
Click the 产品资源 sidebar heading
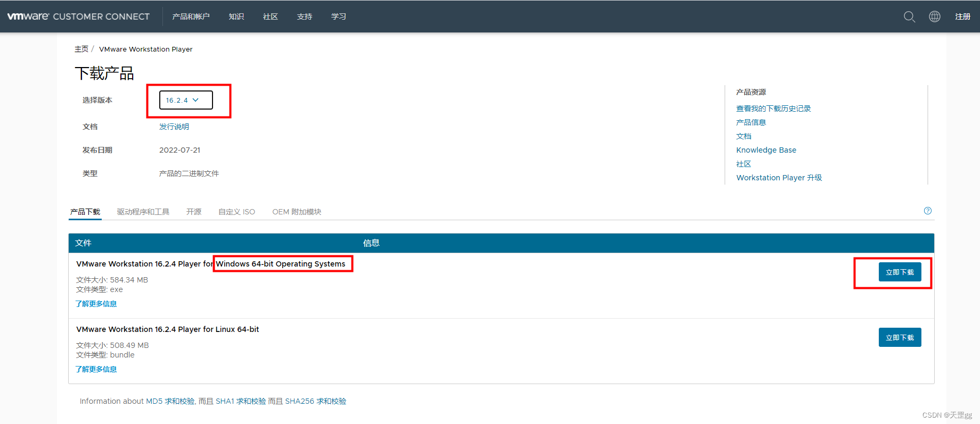tap(751, 92)
